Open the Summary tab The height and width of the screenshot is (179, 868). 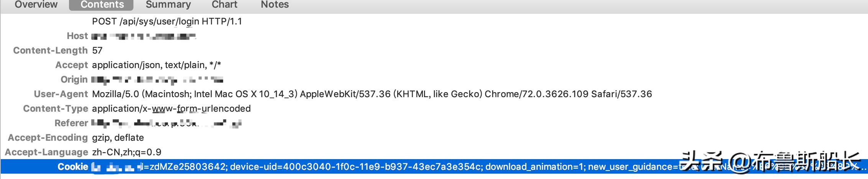click(168, 5)
